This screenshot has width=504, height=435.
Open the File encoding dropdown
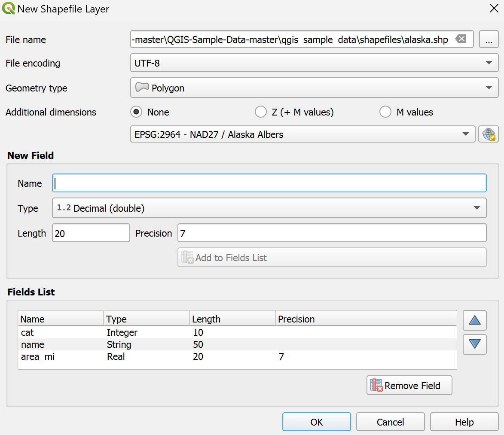314,63
